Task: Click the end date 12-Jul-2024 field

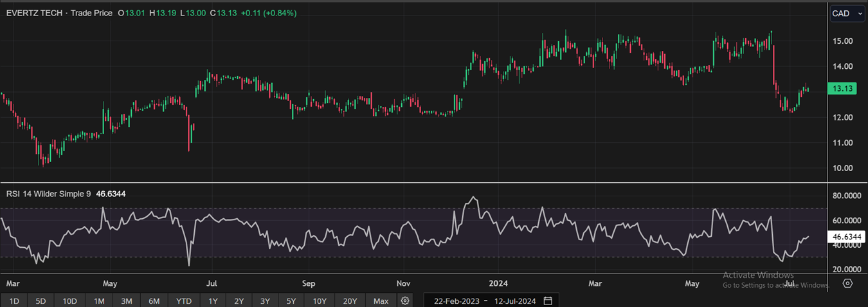Action: [516, 301]
